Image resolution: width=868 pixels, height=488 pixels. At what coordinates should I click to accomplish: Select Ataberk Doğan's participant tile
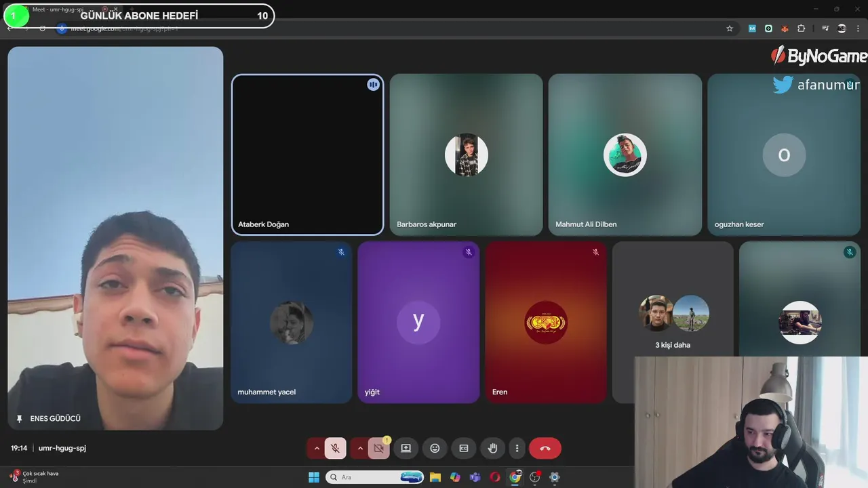click(x=308, y=155)
